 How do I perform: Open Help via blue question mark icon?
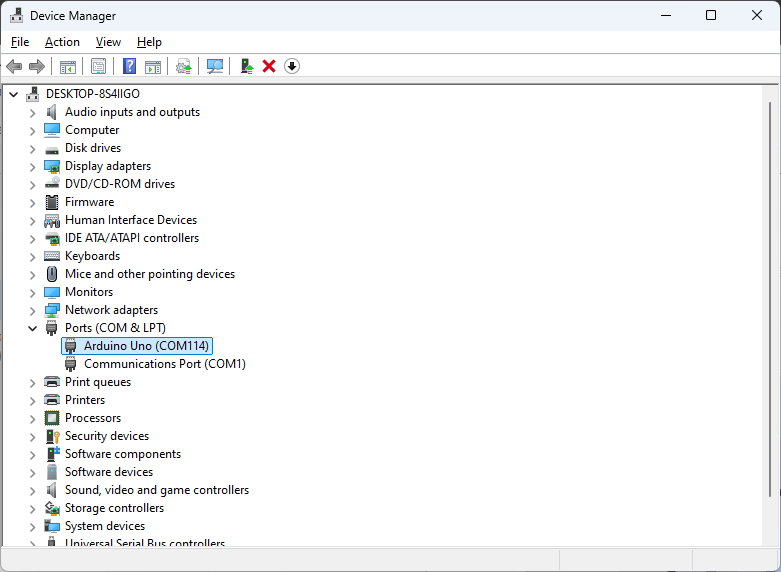[129, 66]
